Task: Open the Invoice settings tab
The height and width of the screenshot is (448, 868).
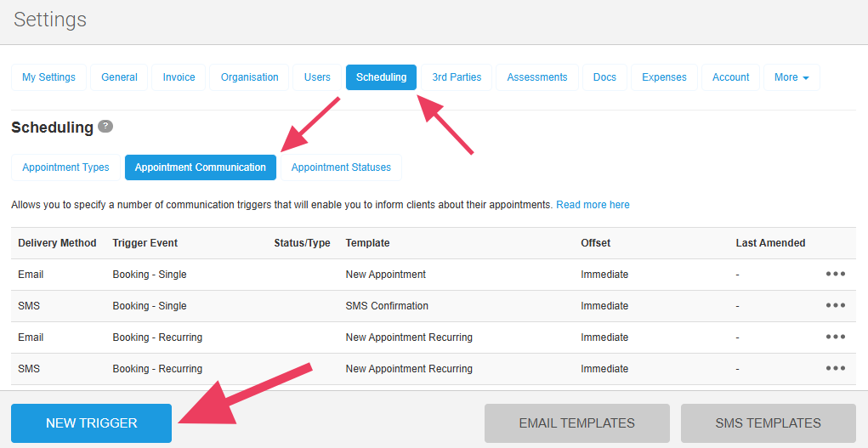Action: 179,77
